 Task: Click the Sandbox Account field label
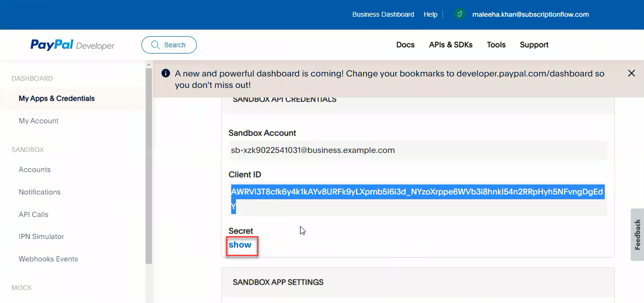[262, 133]
